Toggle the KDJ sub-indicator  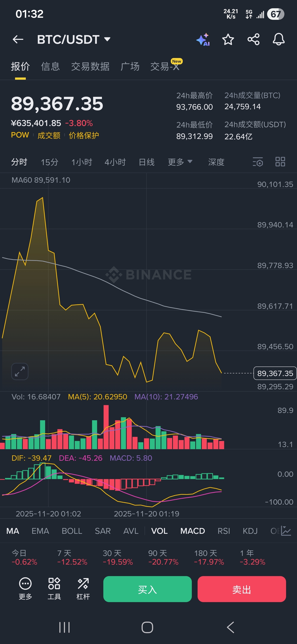tap(250, 531)
